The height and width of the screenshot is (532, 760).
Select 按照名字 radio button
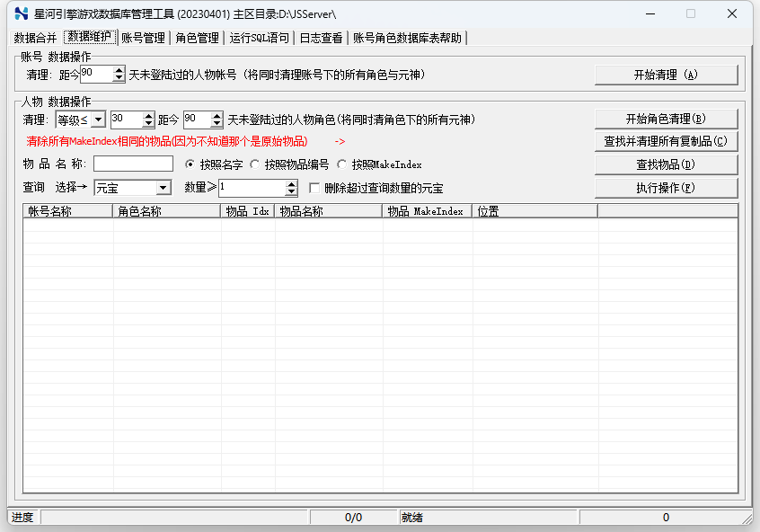click(x=190, y=164)
